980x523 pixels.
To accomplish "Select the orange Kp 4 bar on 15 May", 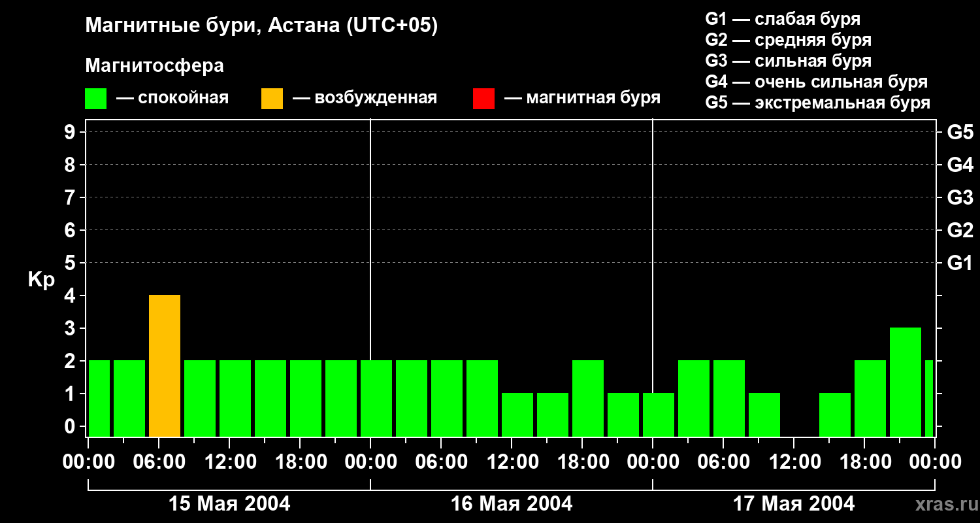I will point(165,366).
